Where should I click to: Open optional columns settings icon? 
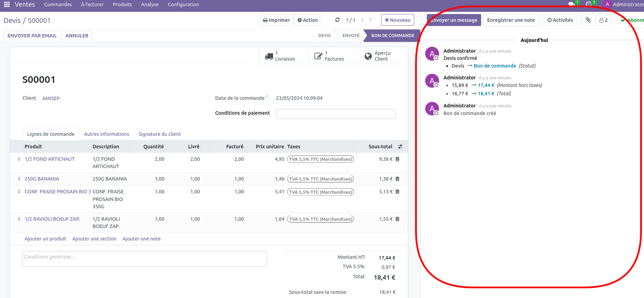400,147
